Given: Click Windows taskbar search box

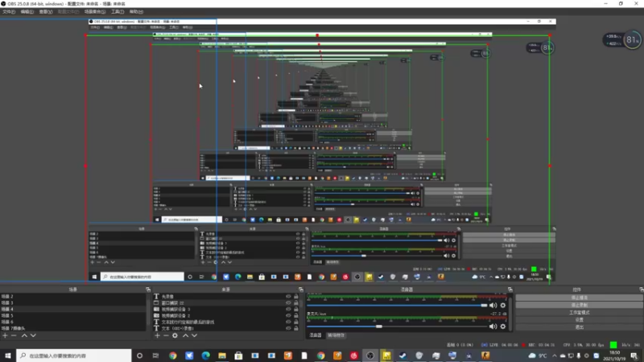Looking at the screenshot, I should pyautogui.click(x=74, y=356).
